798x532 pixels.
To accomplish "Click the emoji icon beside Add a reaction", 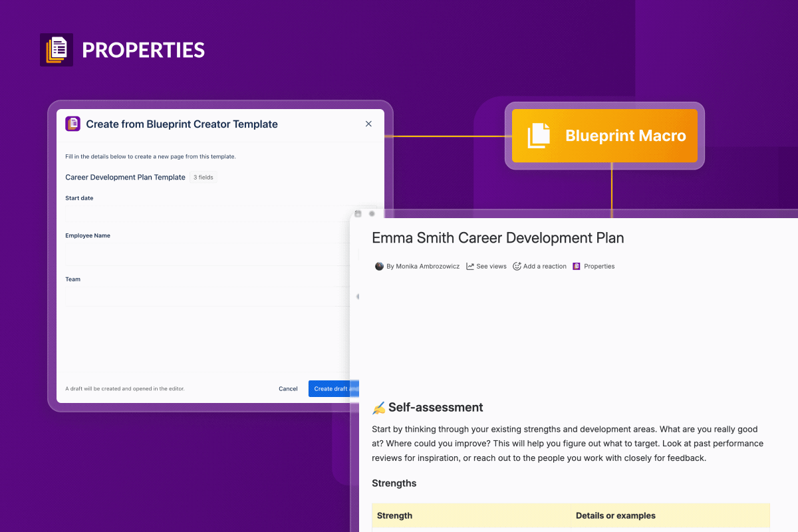I will click(x=517, y=266).
